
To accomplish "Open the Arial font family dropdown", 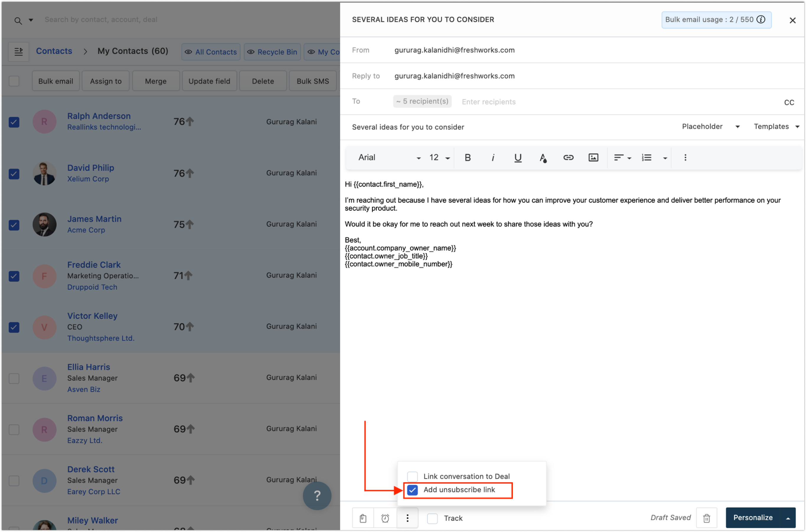I will coord(389,157).
